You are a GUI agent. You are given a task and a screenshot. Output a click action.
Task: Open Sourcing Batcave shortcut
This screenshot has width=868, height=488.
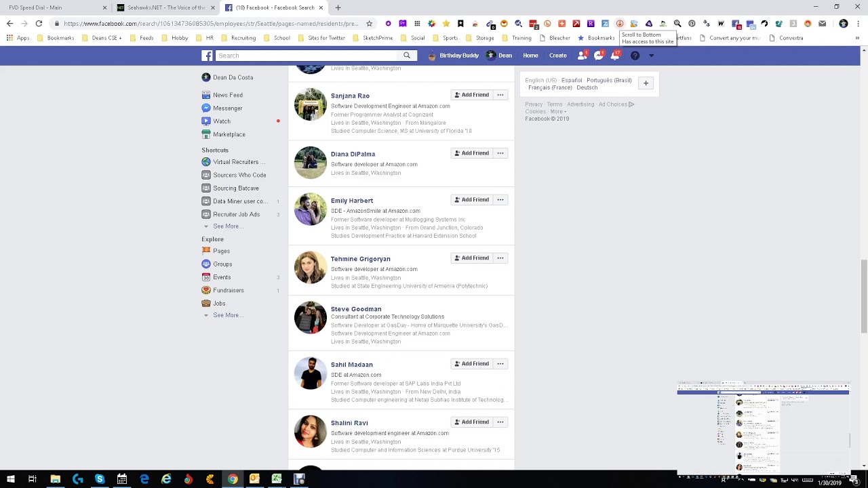pyautogui.click(x=231, y=188)
